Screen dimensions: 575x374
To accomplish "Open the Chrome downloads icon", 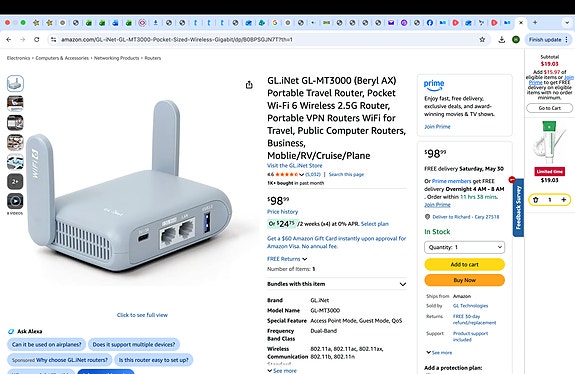I will pyautogui.click(x=501, y=40).
